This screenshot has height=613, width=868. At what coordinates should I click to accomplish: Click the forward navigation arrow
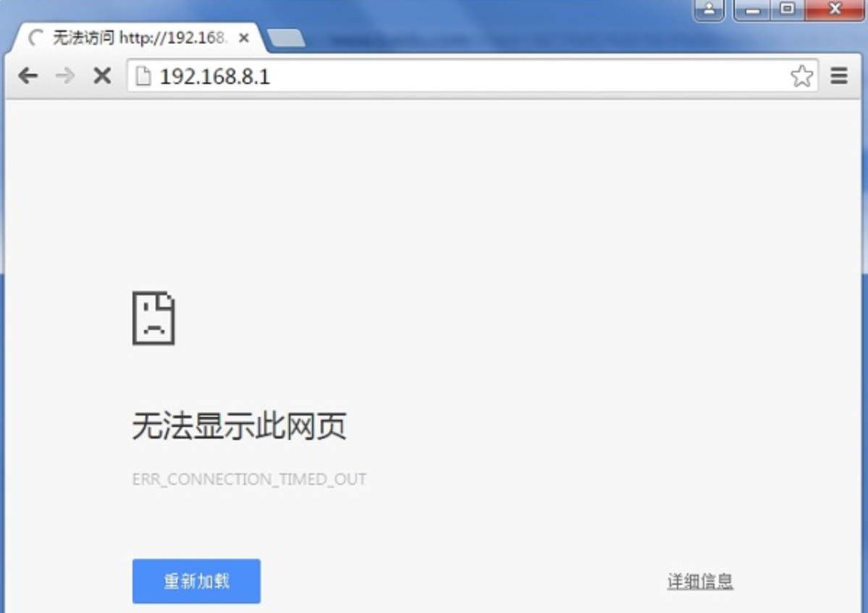(x=65, y=75)
